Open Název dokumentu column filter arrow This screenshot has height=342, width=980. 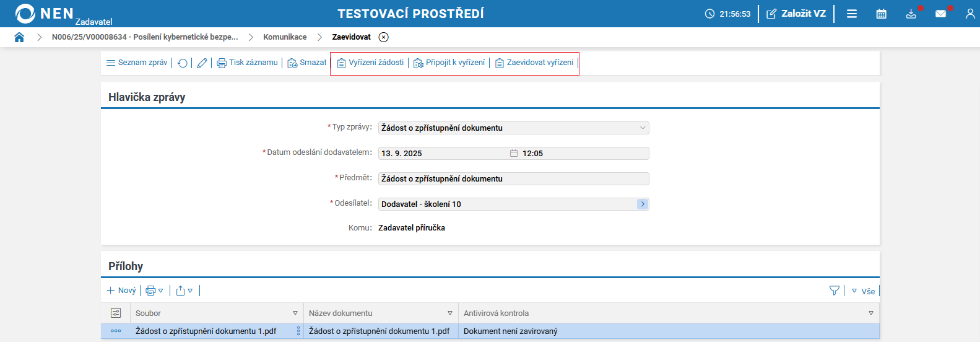450,313
